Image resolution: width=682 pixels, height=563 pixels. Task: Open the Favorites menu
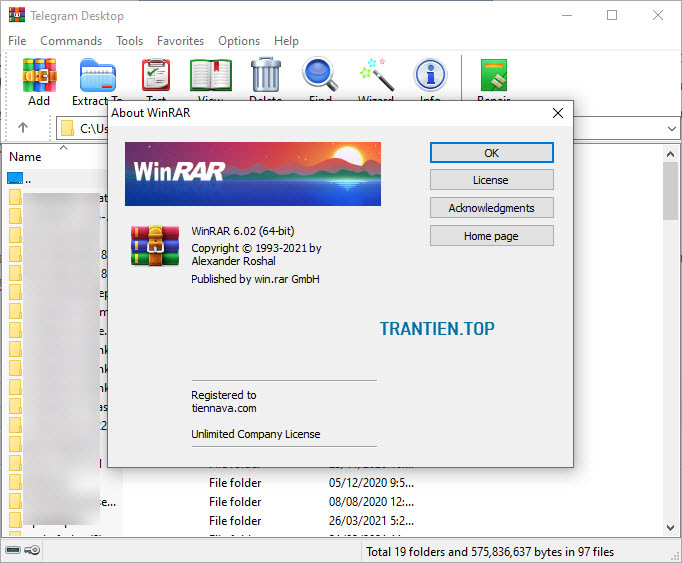click(x=181, y=41)
